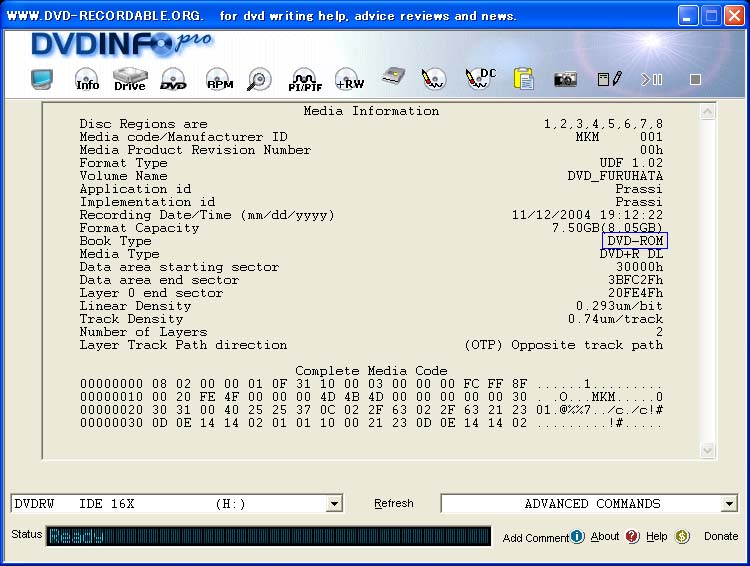Screen dimensions: 750x566
Task: Click the scrollbar up arrow
Action: click(707, 112)
